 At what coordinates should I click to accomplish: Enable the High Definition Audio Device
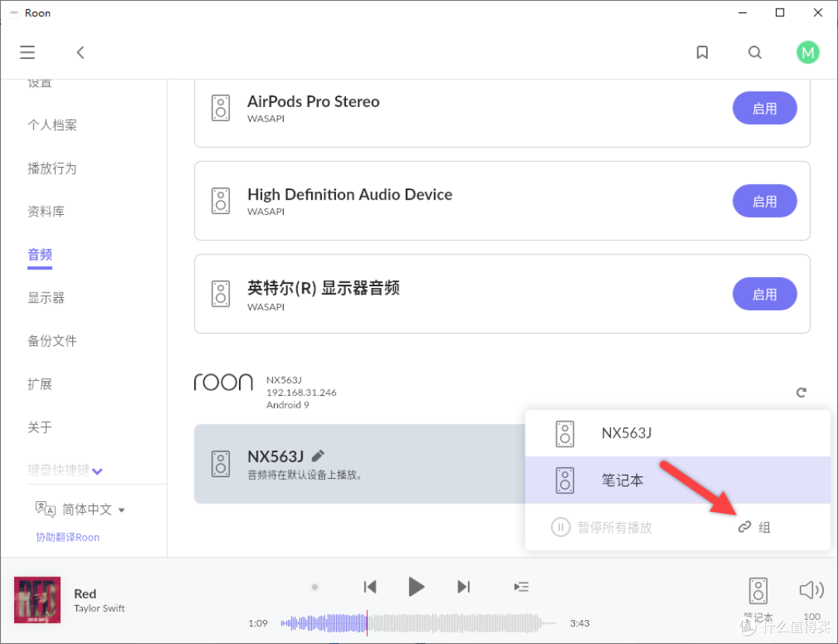[764, 202]
